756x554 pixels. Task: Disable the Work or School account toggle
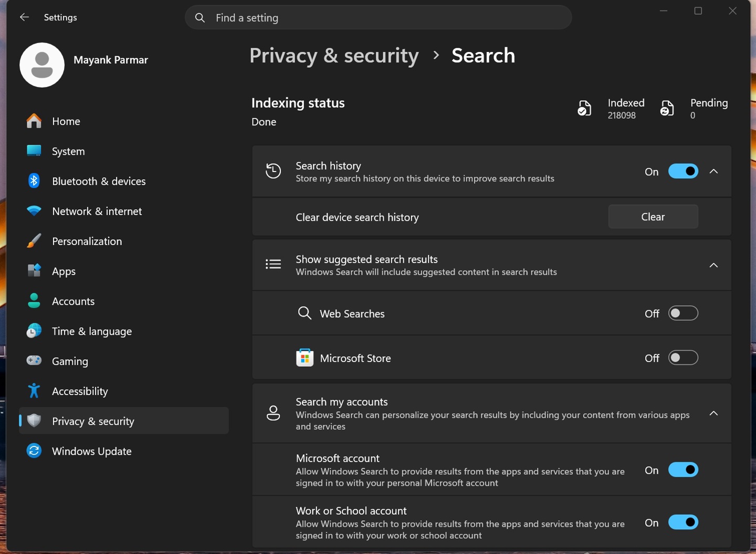tap(683, 523)
